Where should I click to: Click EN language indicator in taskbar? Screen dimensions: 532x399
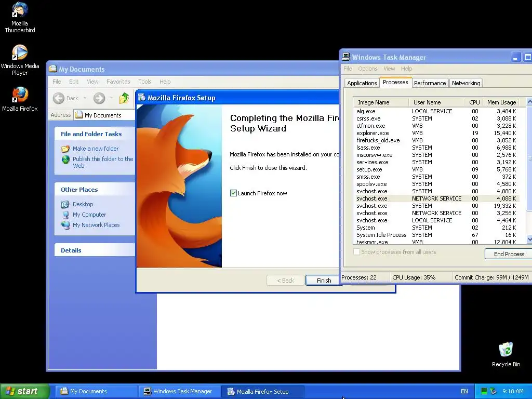(464, 391)
